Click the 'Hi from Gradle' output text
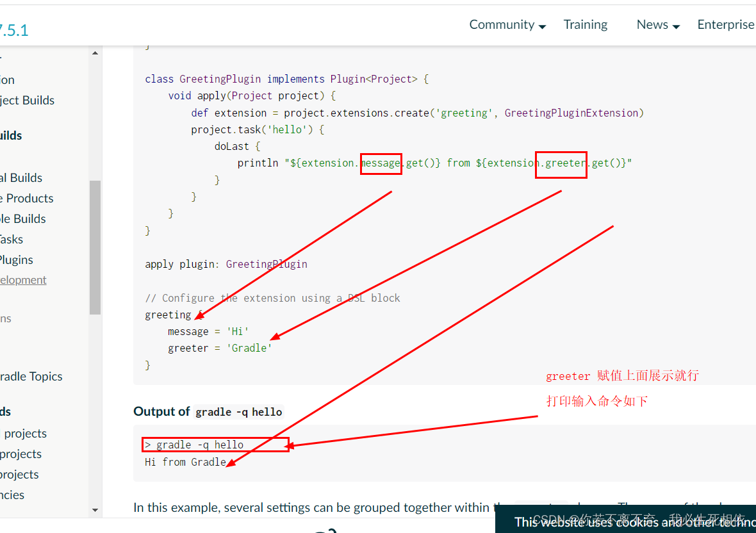The image size is (756, 533). pos(185,462)
